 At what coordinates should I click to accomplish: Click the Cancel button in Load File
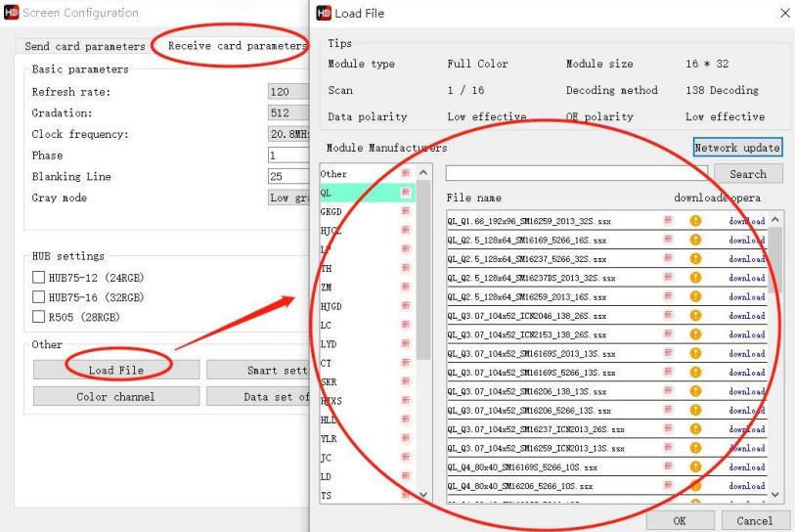(755, 521)
